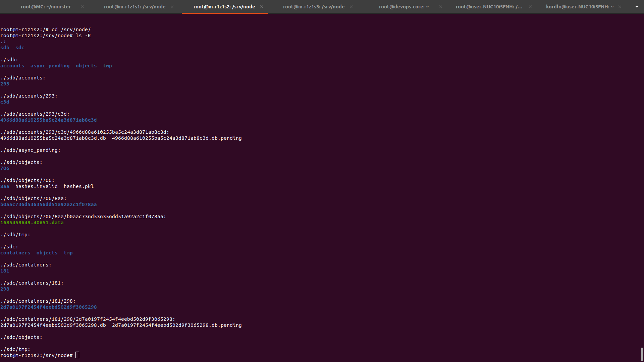Close the root@m-r1z1s1 tab
644x362 pixels.
pyautogui.click(x=172, y=7)
